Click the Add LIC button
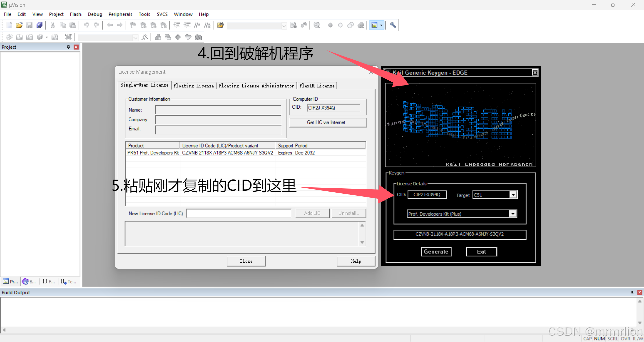Image resolution: width=644 pixels, height=342 pixels. coord(312,213)
